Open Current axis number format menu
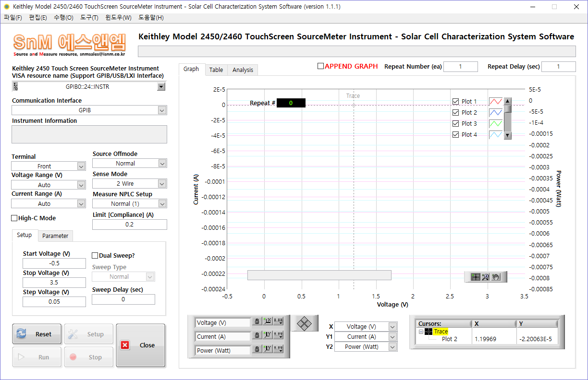Image resolution: width=588 pixels, height=380 pixels. (278, 335)
